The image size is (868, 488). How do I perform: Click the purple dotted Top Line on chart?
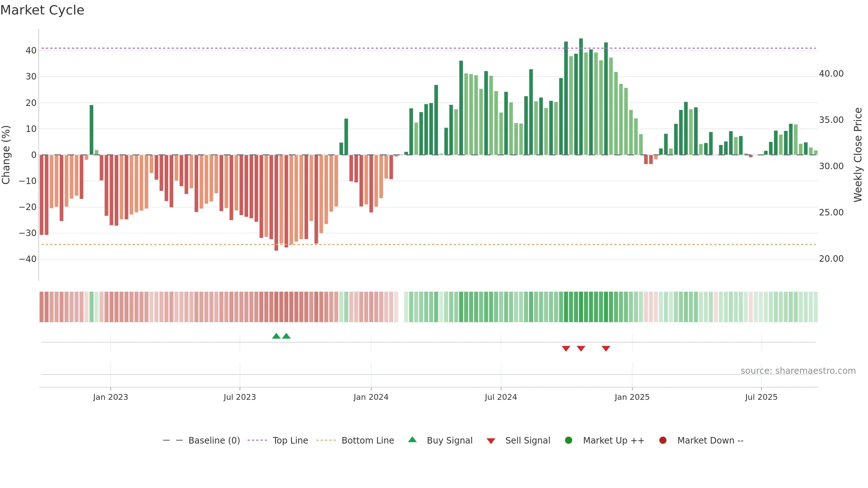point(429,48)
